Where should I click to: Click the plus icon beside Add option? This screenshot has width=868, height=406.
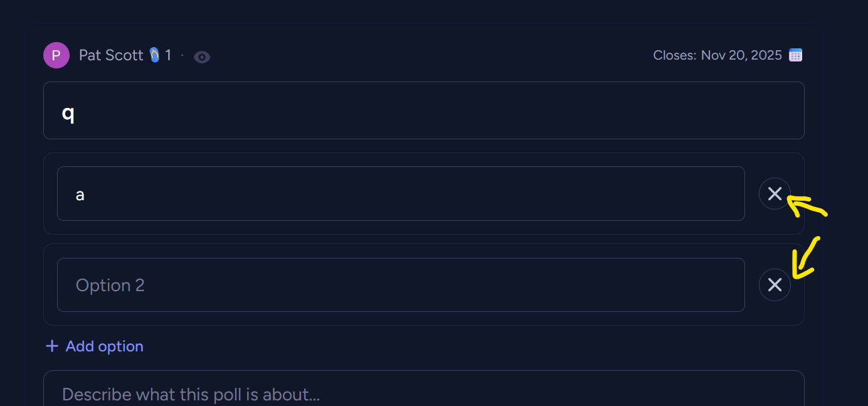click(52, 346)
